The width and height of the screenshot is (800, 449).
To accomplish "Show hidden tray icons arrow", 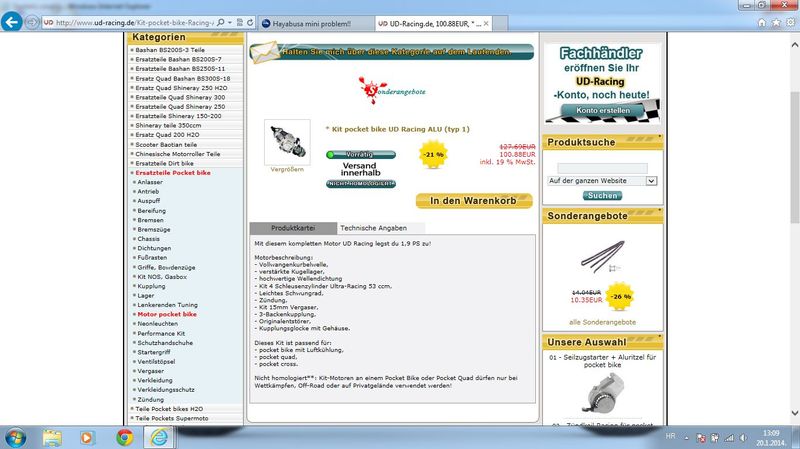I will [687, 438].
